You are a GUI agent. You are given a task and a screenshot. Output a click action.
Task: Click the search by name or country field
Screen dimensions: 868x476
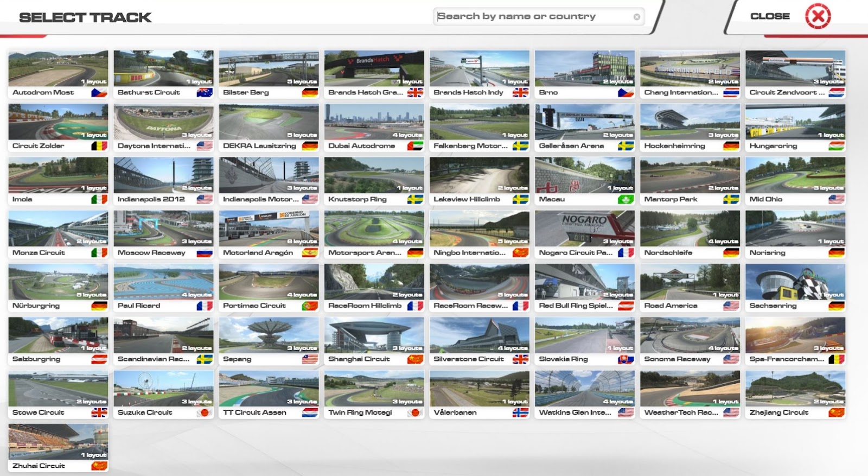click(539, 16)
